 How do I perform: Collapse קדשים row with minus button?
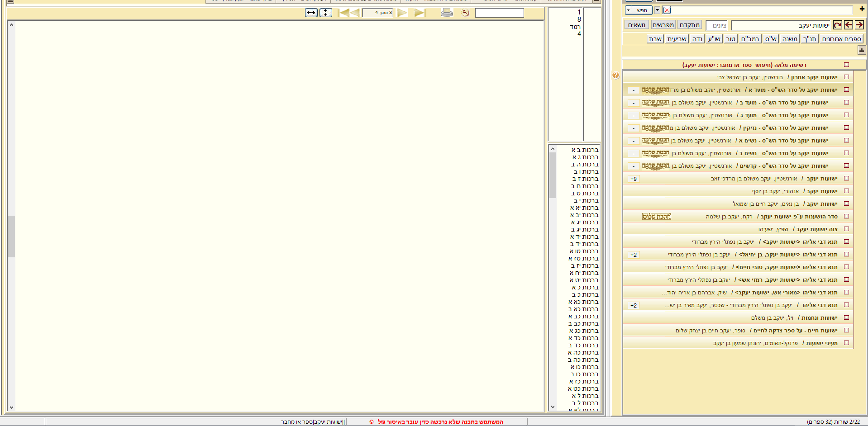tap(634, 166)
